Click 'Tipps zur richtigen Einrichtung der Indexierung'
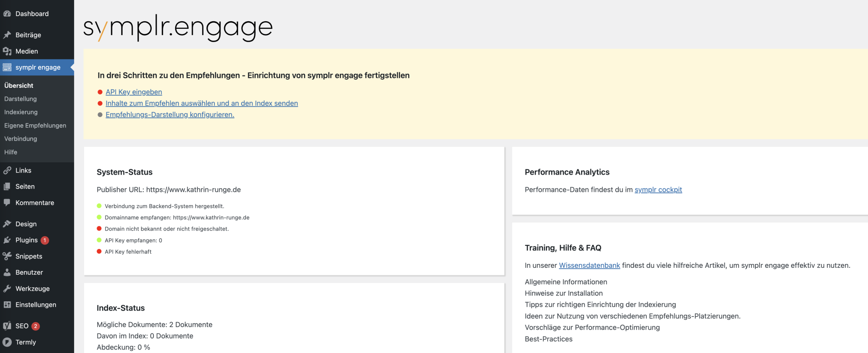 click(600, 305)
